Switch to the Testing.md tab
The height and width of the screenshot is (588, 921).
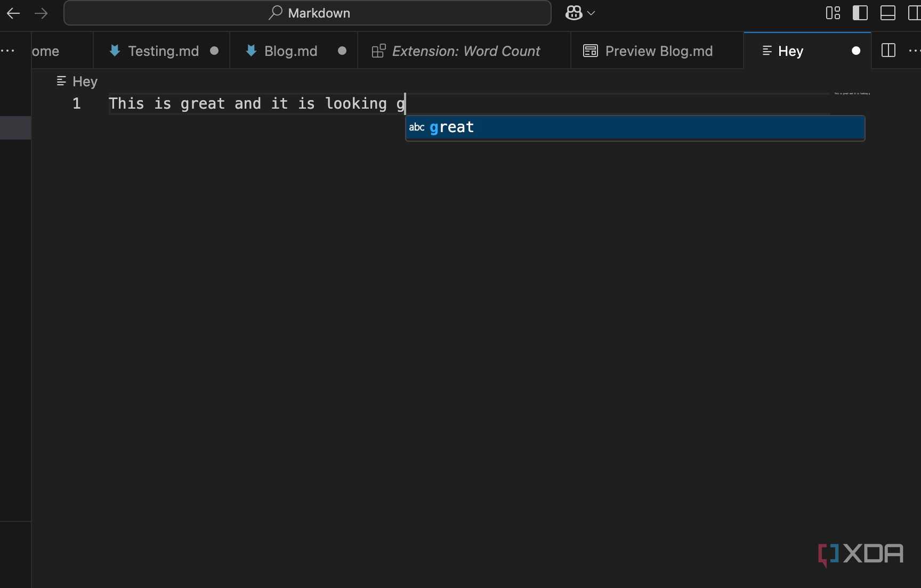[x=162, y=51]
